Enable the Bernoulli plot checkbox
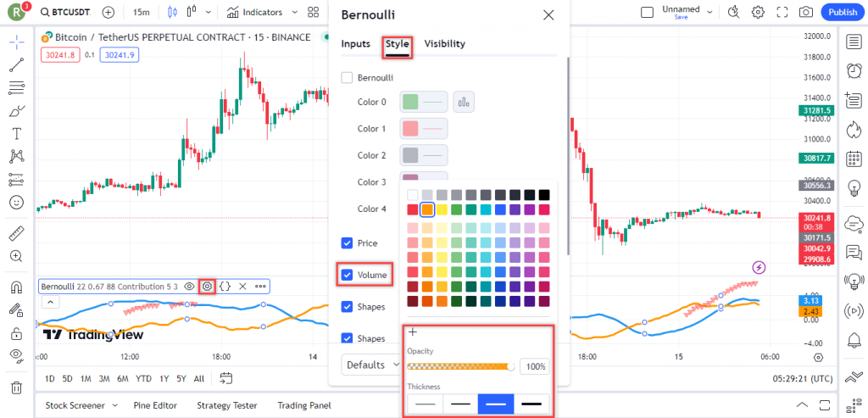 tap(347, 77)
